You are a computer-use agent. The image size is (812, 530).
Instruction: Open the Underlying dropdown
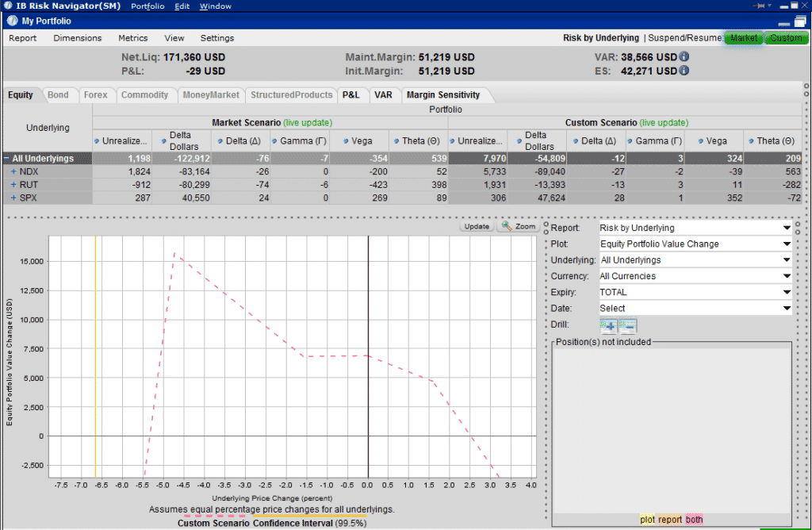(x=695, y=260)
